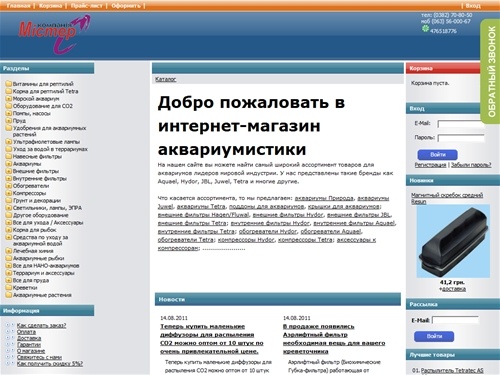This screenshot has width=500, height=375.
Task: Open category Ультрафиолетовые лампы
Action: point(46,142)
